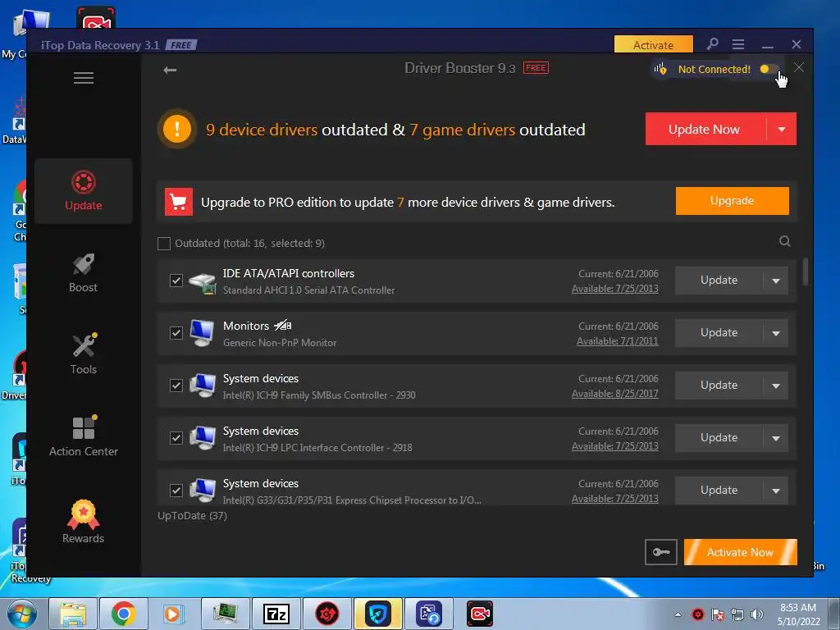
Task: Expand dropdown for SMBus Controller Update
Action: 776,386
